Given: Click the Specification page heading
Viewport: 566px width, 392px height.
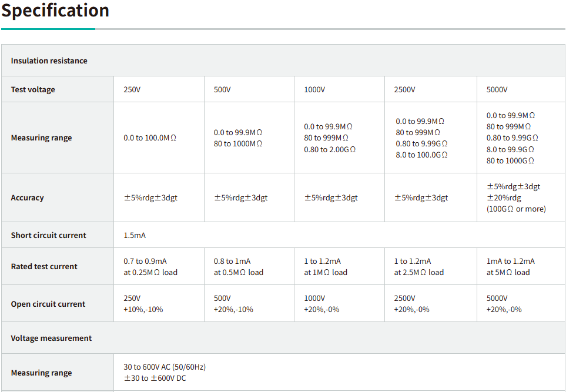Looking at the screenshot, I should pos(55,11).
